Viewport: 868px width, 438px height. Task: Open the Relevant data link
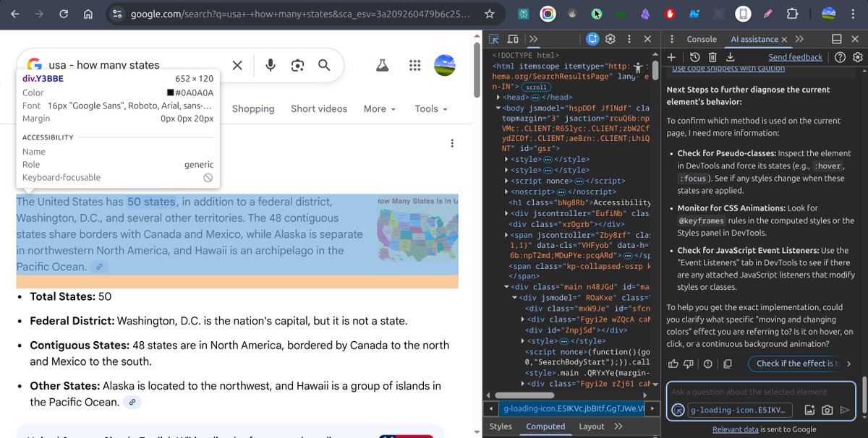coord(736,429)
